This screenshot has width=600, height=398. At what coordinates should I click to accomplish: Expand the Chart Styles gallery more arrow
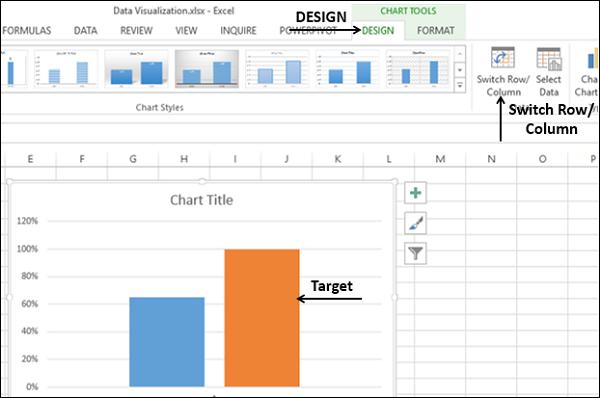[460, 85]
